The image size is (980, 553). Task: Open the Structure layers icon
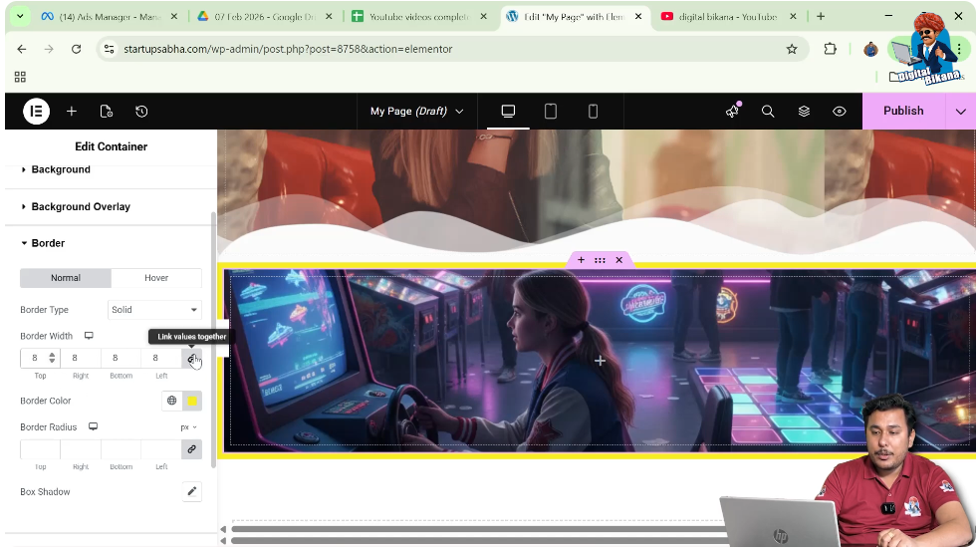[x=804, y=112]
